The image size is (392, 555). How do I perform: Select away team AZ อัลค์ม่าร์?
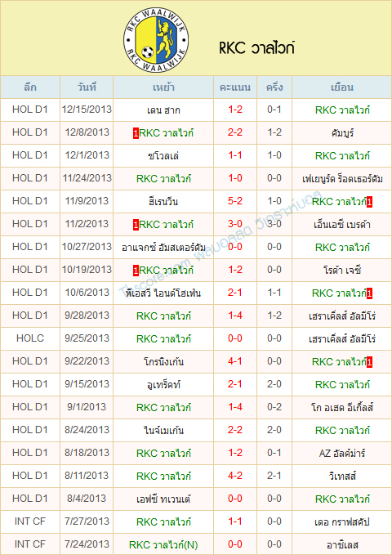342,454
